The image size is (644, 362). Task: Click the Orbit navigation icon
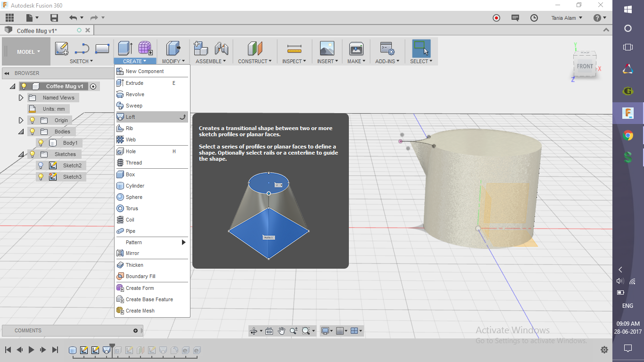coord(254,331)
